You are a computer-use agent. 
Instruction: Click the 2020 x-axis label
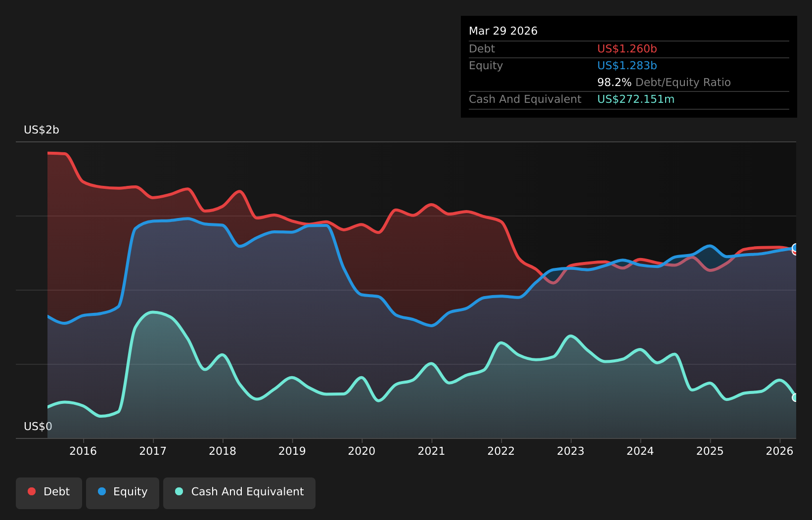[362, 451]
